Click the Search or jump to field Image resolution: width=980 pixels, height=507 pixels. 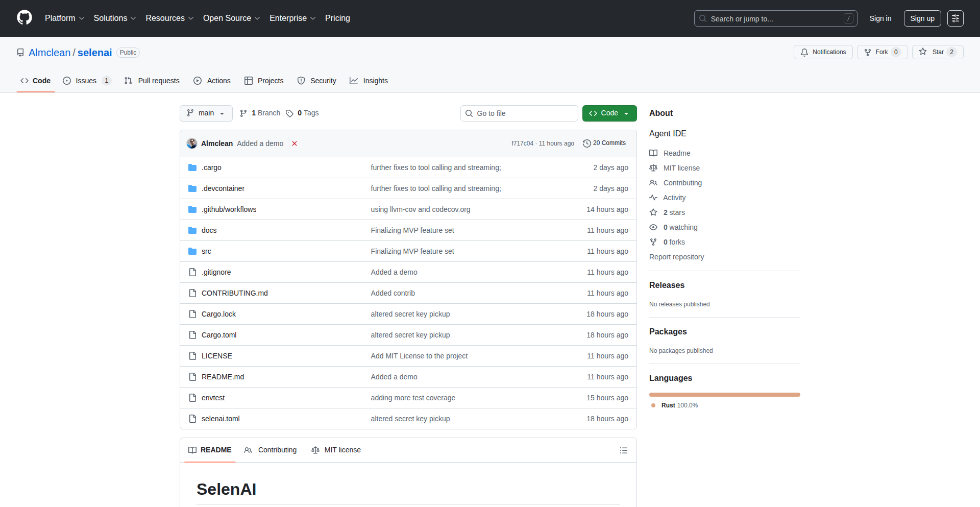tap(775, 18)
